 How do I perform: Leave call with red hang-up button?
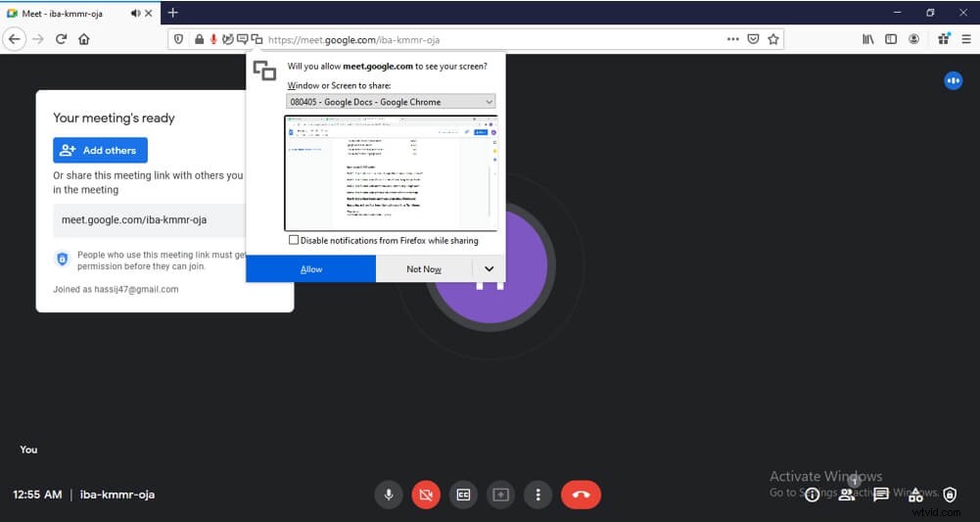tap(582, 495)
